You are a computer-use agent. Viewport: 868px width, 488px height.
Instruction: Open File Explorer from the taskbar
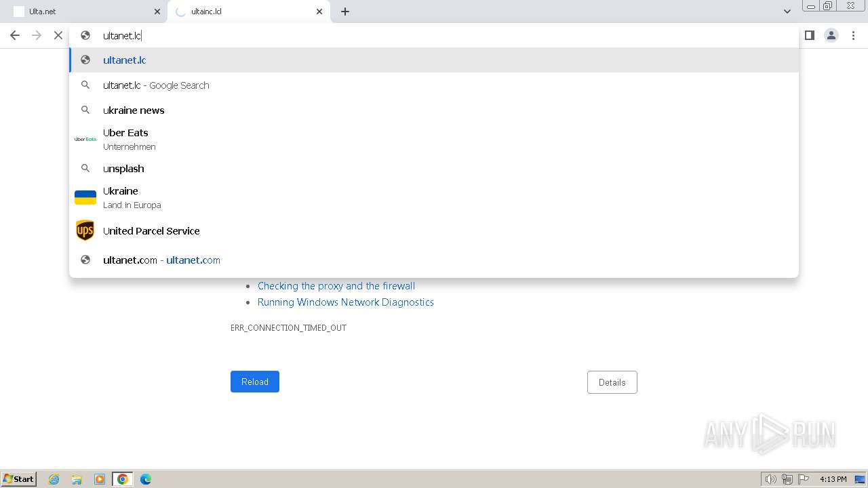coord(77,479)
